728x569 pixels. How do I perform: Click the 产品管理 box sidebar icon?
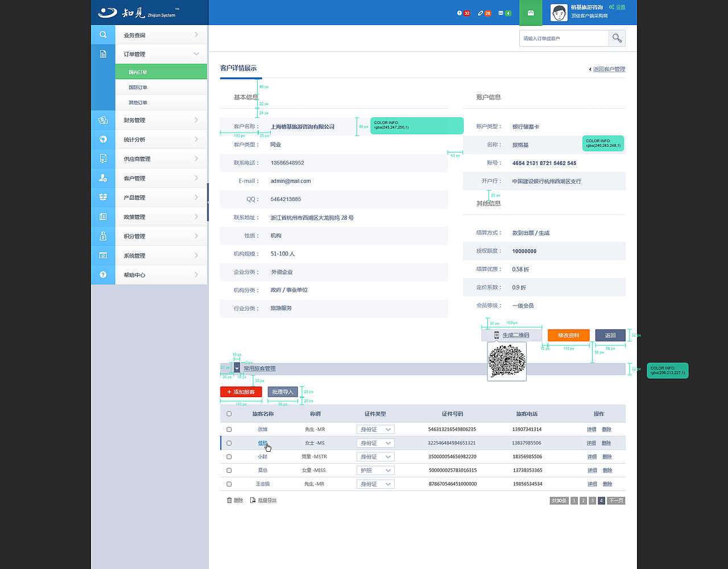pos(103,197)
